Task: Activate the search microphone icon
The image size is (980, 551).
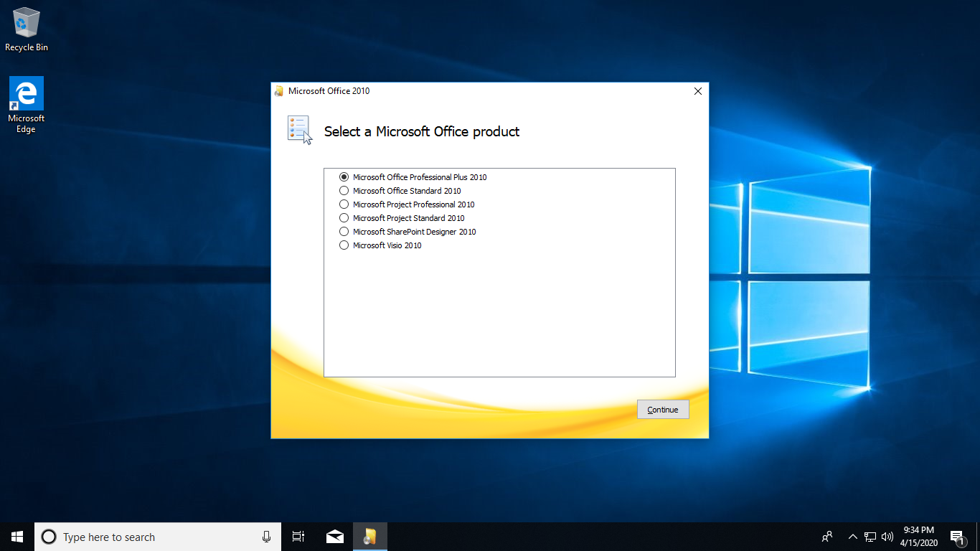Action: click(x=267, y=537)
